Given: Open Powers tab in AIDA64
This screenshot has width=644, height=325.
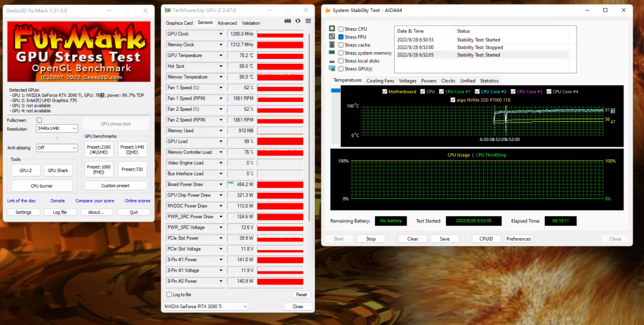Looking at the screenshot, I should point(429,81).
